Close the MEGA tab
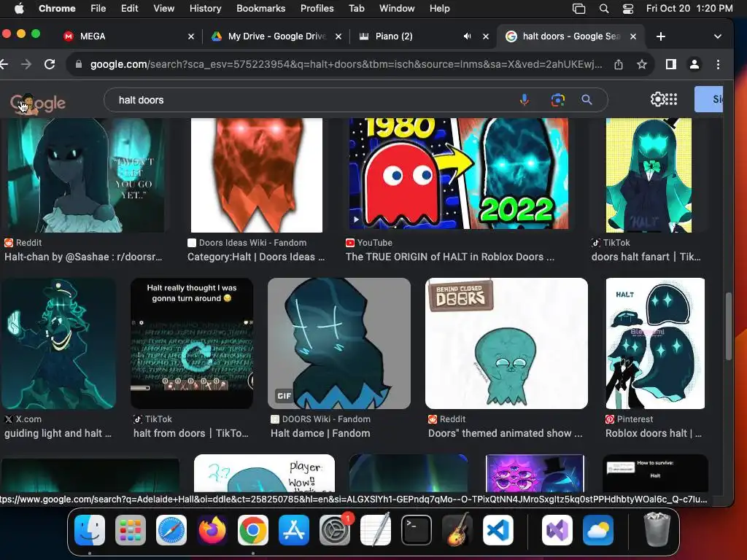This screenshot has height=560, width=747. tap(191, 36)
